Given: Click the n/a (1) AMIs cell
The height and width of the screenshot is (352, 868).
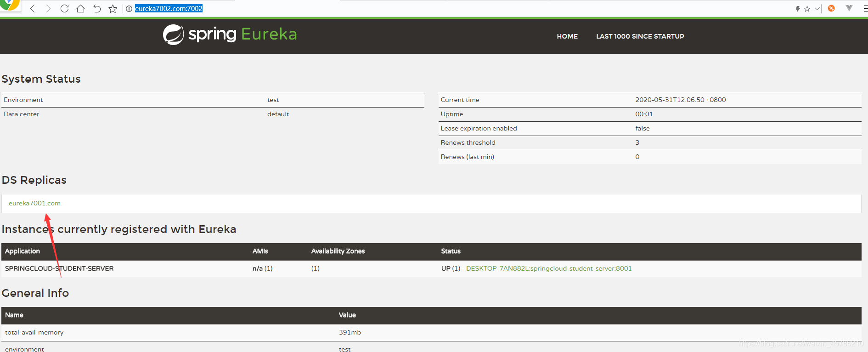Looking at the screenshot, I should pos(263,268).
